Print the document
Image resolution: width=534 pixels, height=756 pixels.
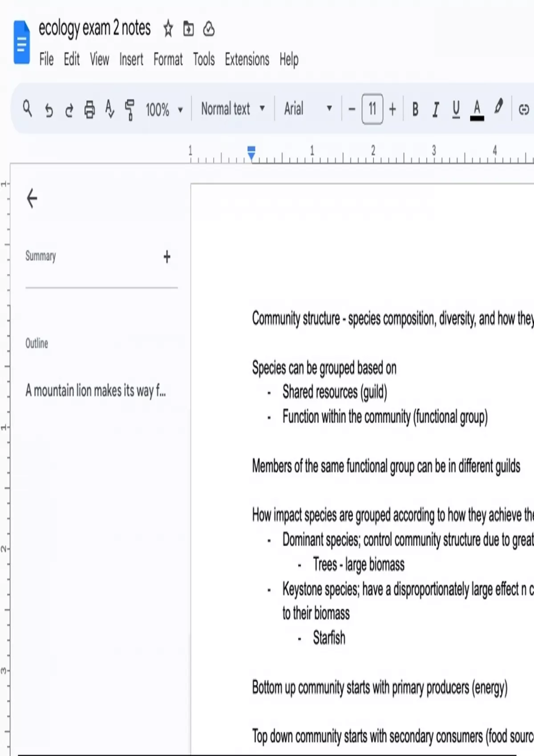pos(89,109)
